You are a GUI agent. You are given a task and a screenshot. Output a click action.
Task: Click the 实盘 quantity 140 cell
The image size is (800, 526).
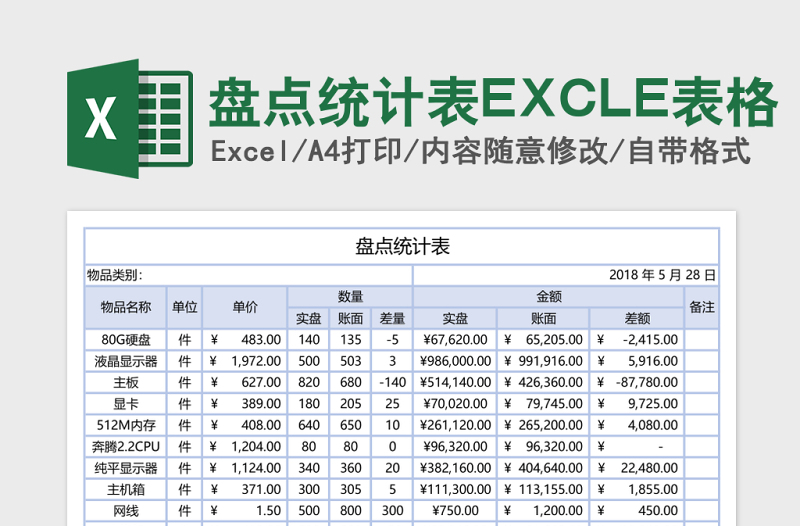click(x=309, y=340)
